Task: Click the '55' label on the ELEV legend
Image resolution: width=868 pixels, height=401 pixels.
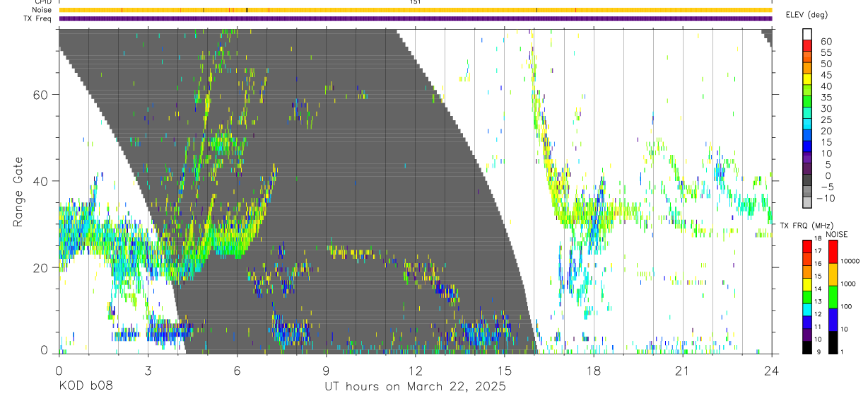Action: (825, 52)
